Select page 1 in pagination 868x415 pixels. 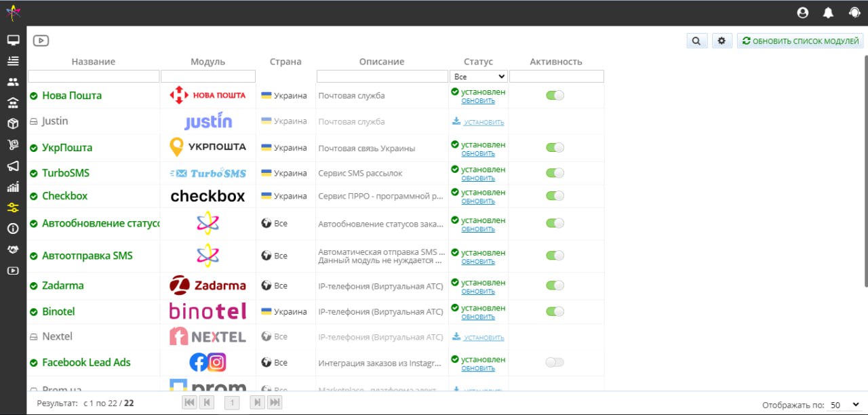pos(232,402)
